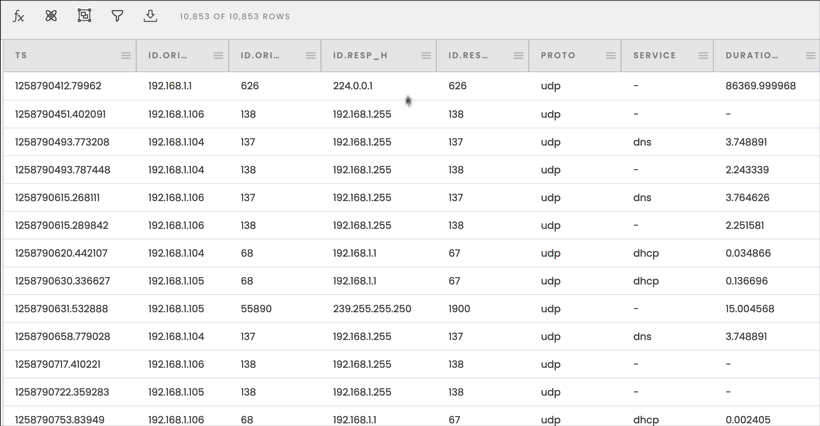Click the SERVICE column header label
The width and height of the screenshot is (820, 426).
tap(654, 56)
